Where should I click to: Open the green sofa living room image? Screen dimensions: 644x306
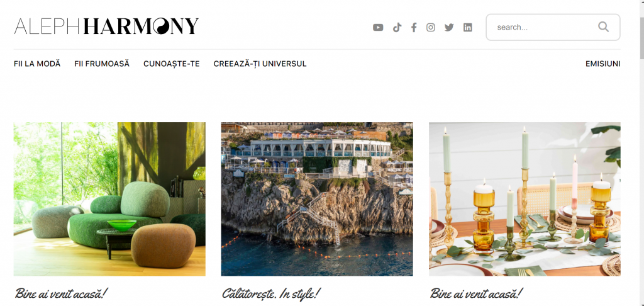click(109, 199)
